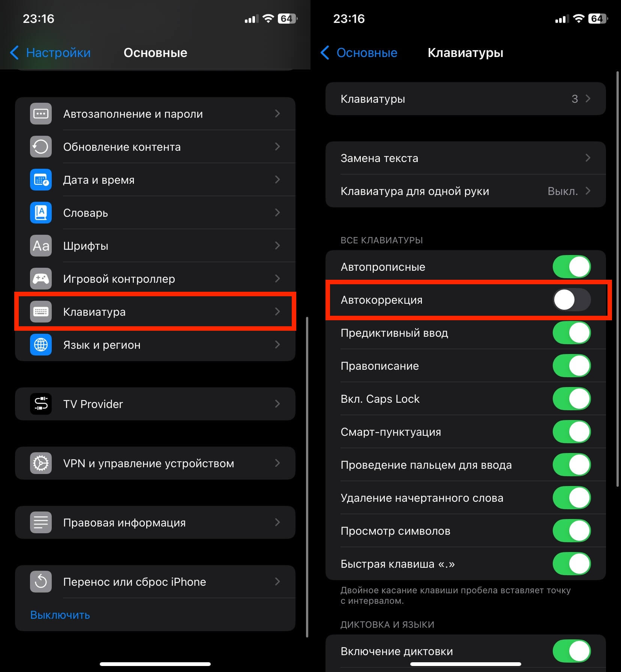Toggle the Смарт-пунктуация switch
This screenshot has height=672, width=621.
(571, 432)
